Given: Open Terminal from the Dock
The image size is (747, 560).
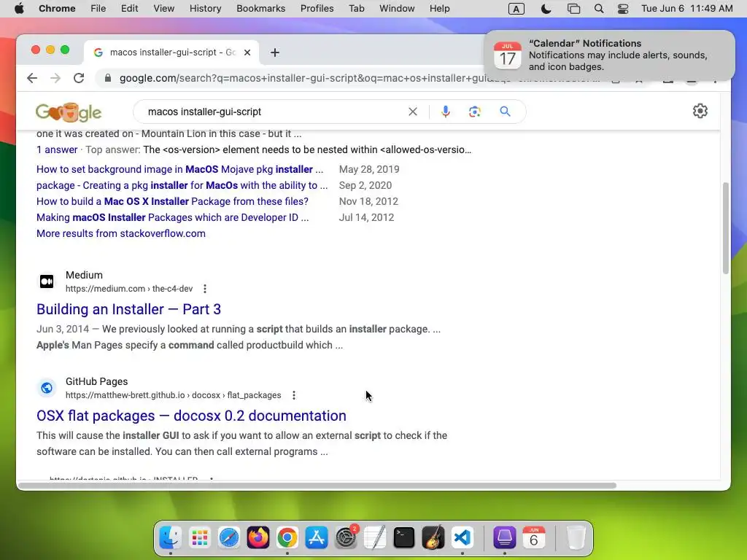Looking at the screenshot, I should tap(404, 538).
